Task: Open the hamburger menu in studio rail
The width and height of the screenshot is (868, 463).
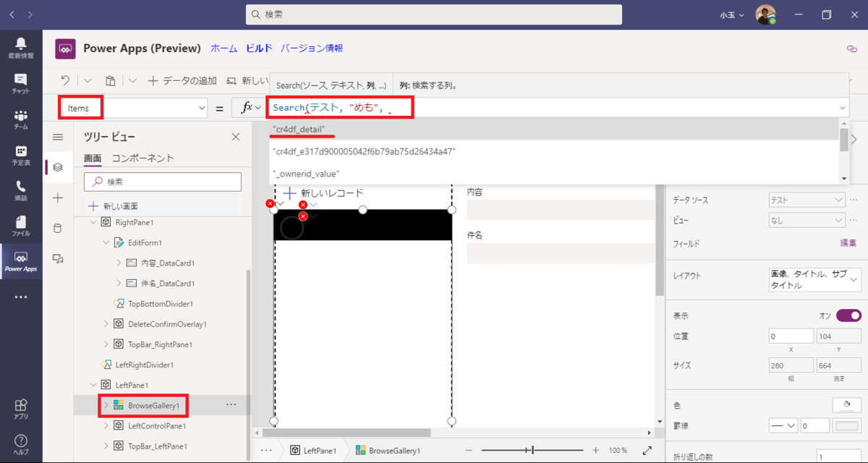Action: 58,137
